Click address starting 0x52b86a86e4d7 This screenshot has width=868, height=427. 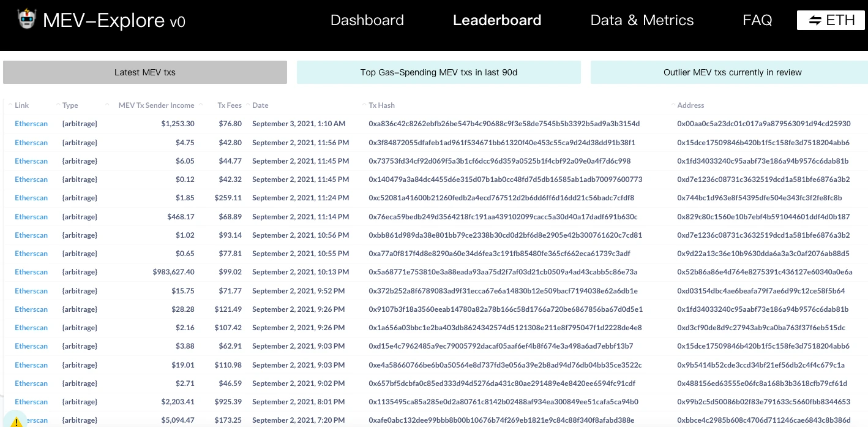765,272
